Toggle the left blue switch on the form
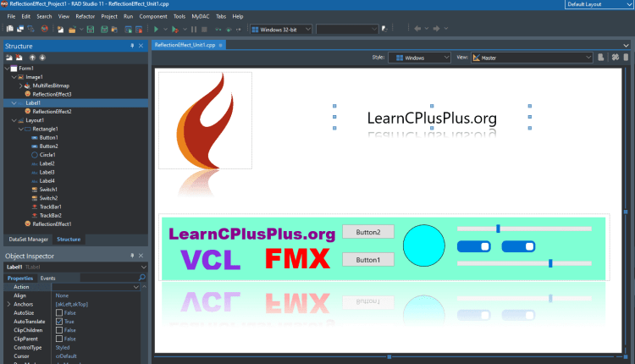Image resolution: width=635 pixels, height=364 pixels. click(474, 246)
